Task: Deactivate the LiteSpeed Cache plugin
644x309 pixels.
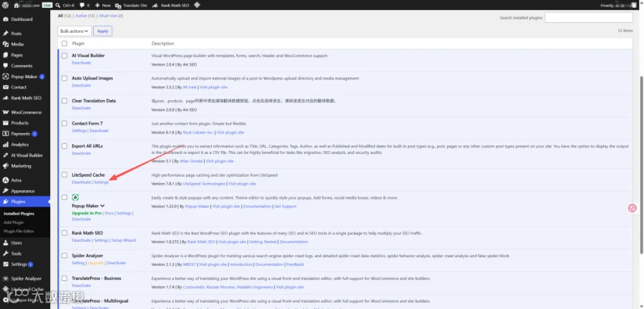Action: click(x=82, y=182)
